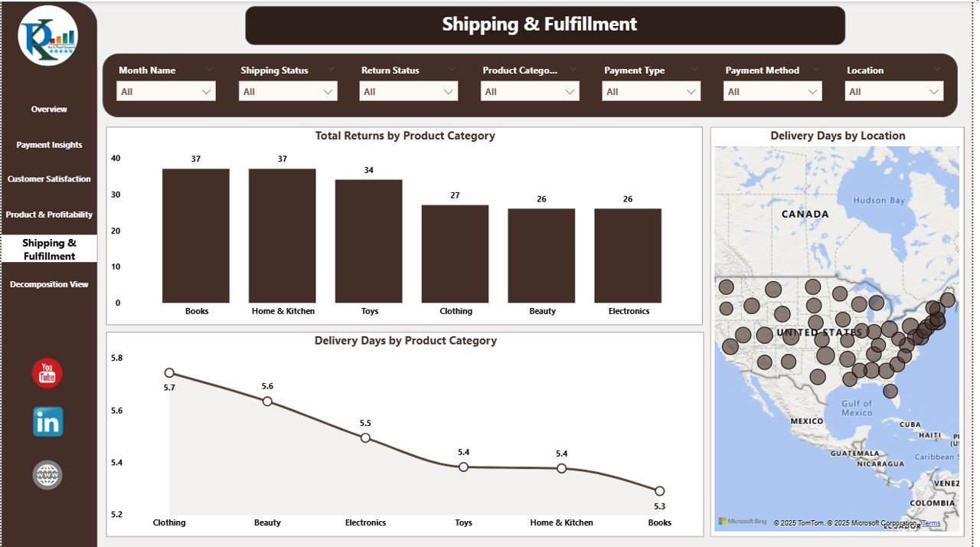Click the Location filter header chevron icon

pos(938,69)
